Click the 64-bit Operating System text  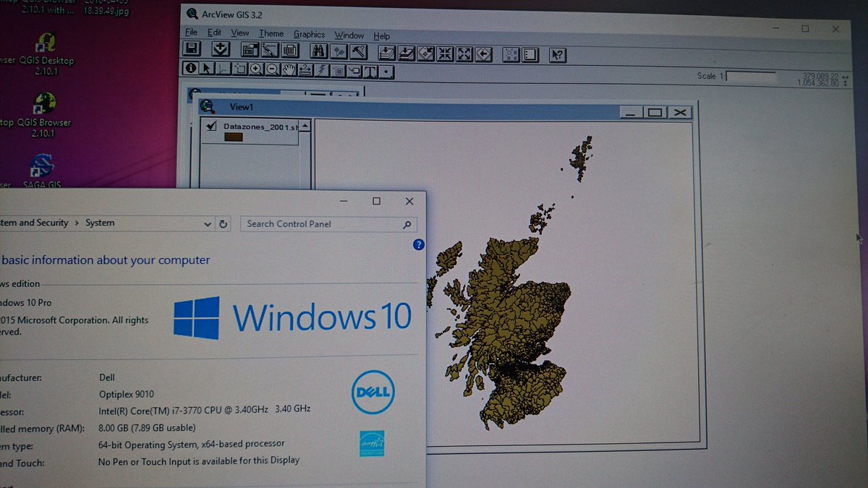[192, 444]
